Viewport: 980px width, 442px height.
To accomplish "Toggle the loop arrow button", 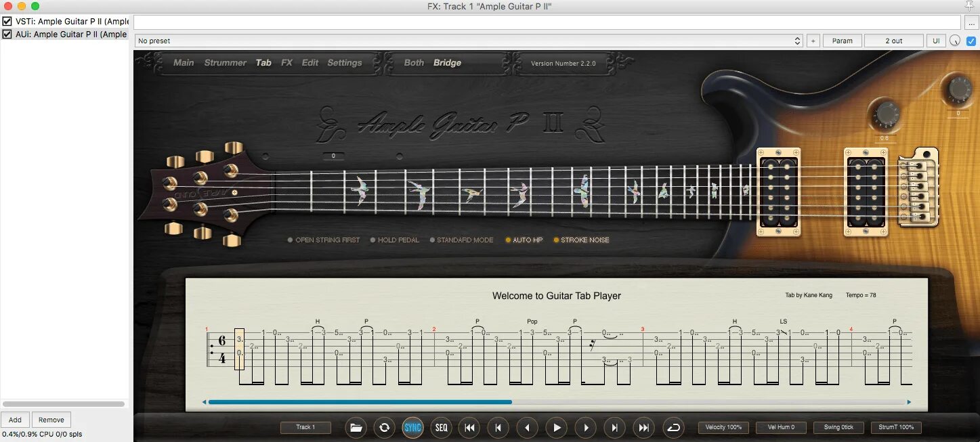I will pos(673,427).
